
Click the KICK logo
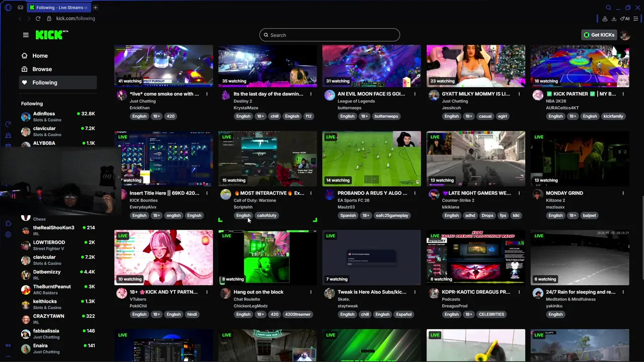coord(52,35)
